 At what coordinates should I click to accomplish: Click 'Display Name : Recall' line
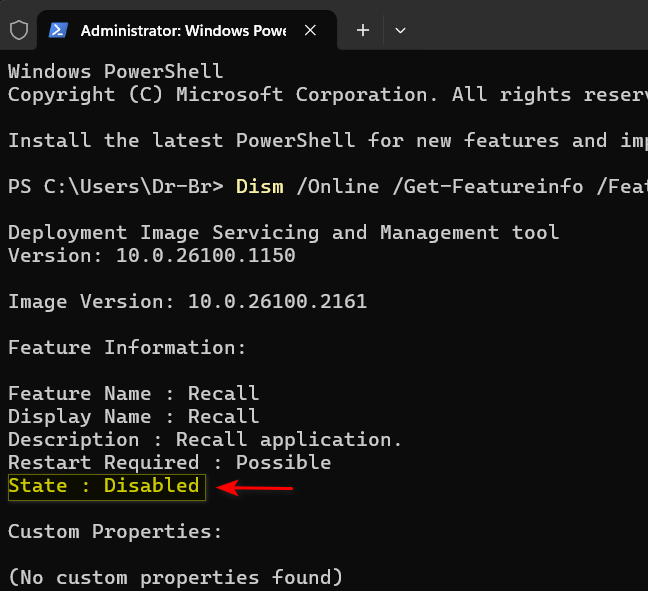click(133, 417)
